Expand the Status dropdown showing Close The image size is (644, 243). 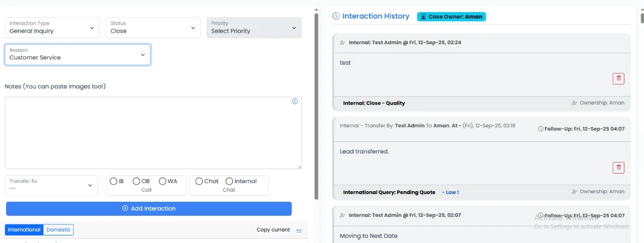153,28
